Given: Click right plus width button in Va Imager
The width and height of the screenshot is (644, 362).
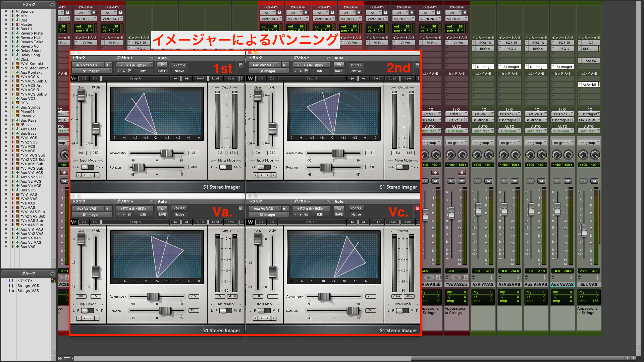Looking at the screenshot, I should (x=97, y=318).
